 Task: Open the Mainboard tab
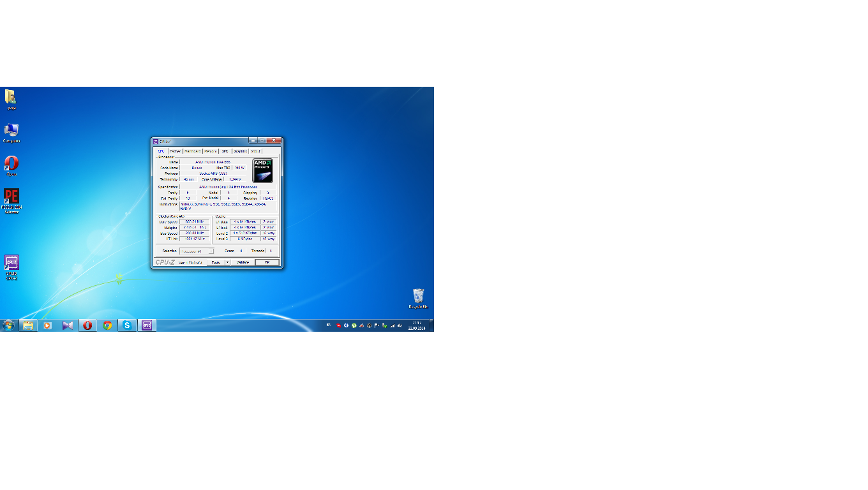[192, 151]
